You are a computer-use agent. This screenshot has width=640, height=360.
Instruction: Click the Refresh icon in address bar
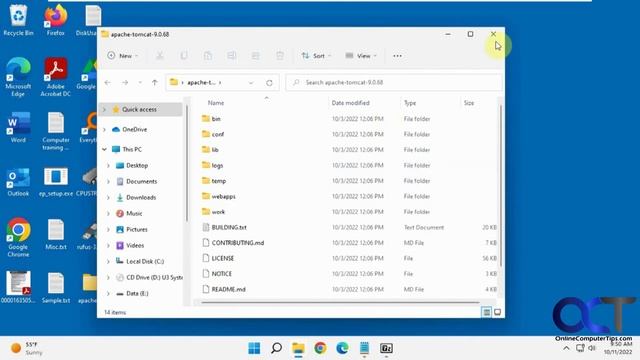(x=269, y=83)
